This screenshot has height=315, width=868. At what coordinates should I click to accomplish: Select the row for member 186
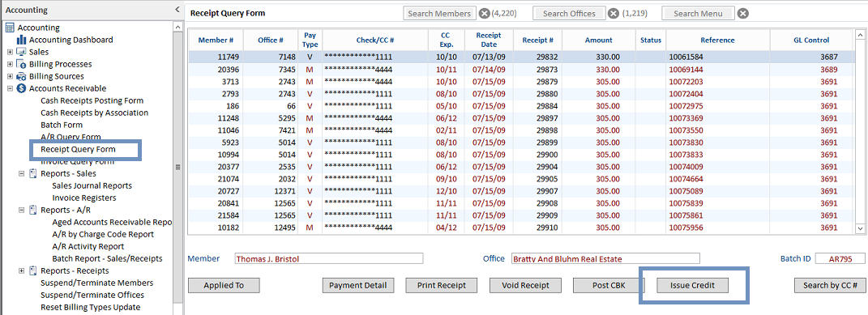[x=520, y=105]
